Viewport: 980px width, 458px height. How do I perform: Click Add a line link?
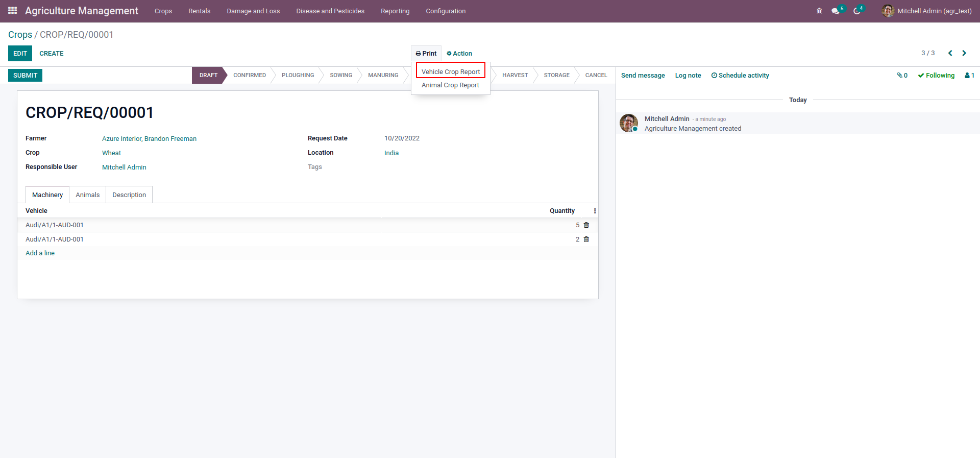coord(40,253)
